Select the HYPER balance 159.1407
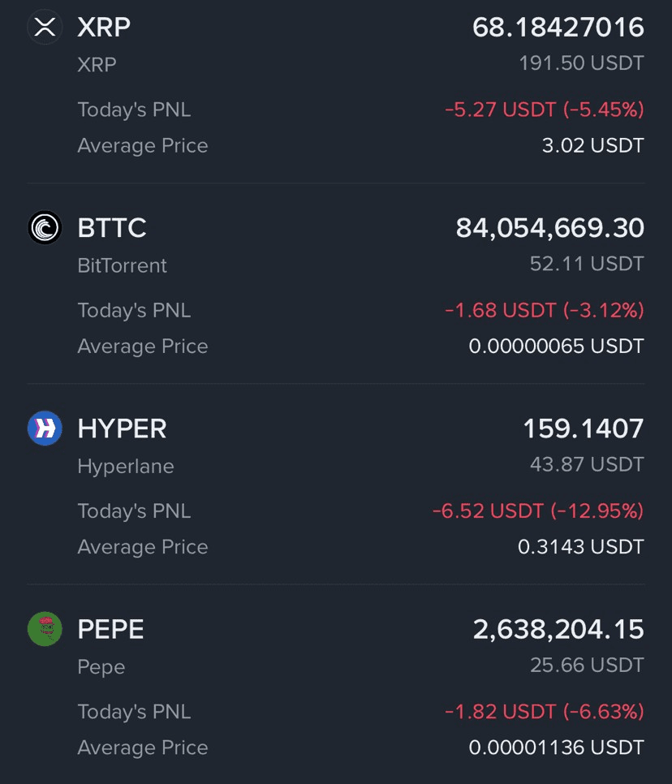672x784 pixels. (584, 429)
